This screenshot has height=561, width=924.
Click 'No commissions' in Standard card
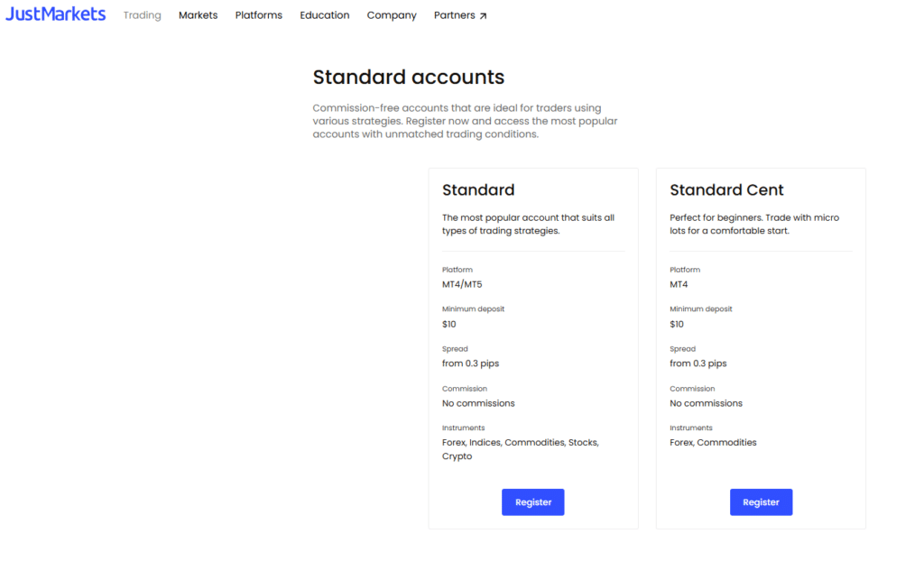click(478, 403)
